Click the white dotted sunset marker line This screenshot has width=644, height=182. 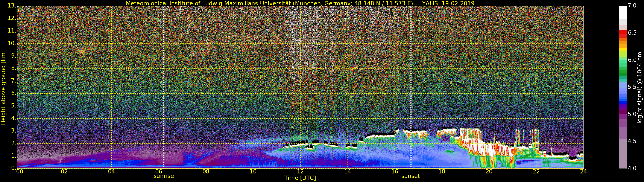(x=411, y=87)
